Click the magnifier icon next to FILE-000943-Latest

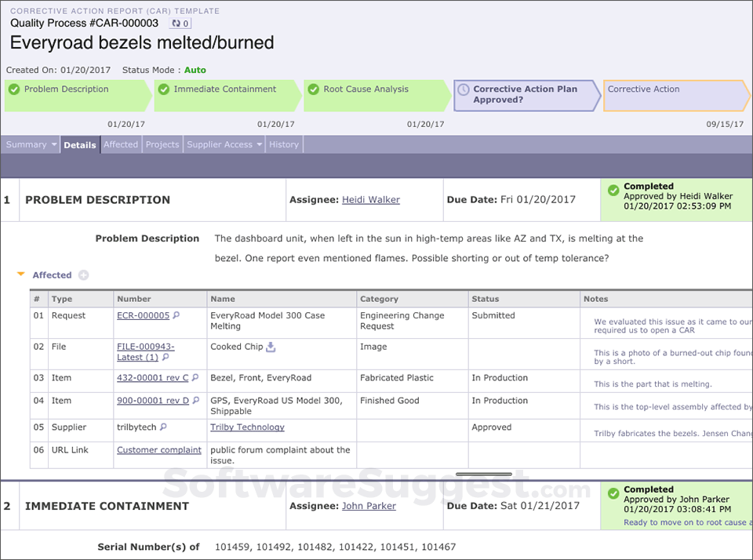(x=166, y=358)
